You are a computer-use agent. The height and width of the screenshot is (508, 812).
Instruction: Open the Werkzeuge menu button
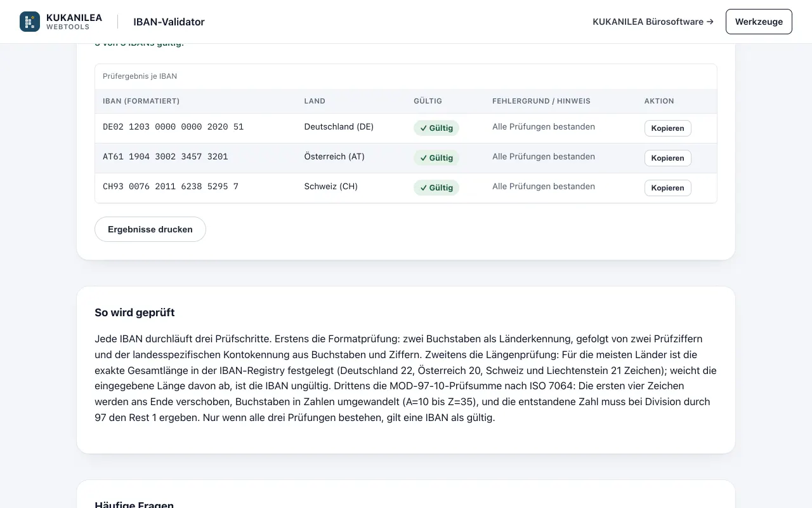[x=759, y=22]
